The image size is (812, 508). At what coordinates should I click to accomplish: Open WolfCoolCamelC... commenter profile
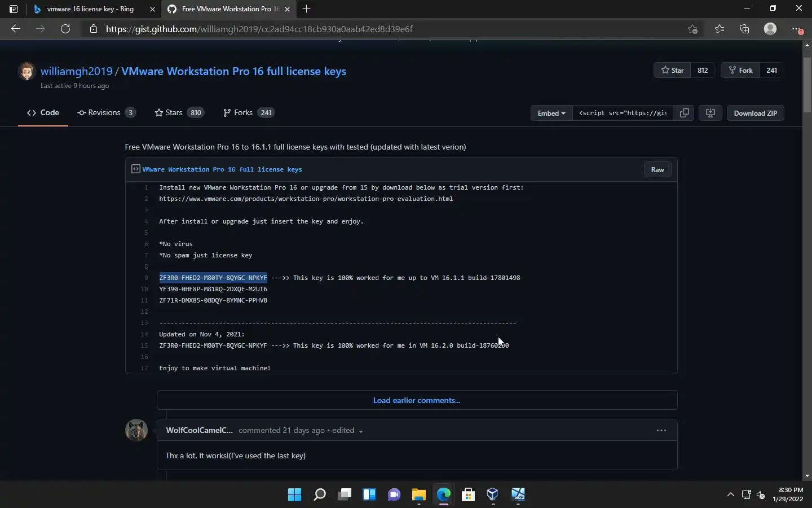199,430
